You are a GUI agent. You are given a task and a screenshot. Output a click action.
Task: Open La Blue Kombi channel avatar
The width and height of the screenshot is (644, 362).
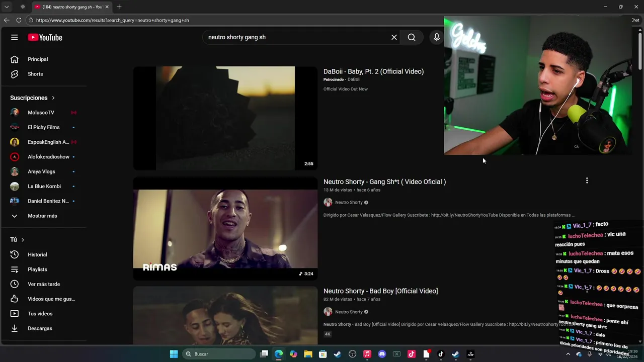[15, 186]
